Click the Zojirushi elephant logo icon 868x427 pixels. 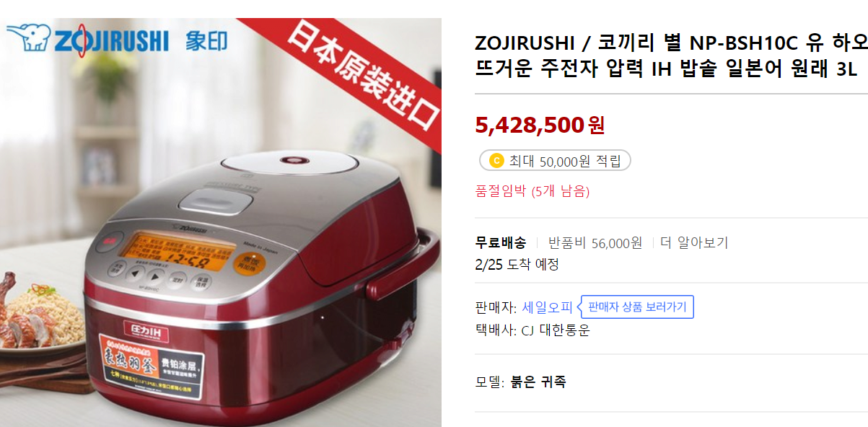(x=28, y=38)
